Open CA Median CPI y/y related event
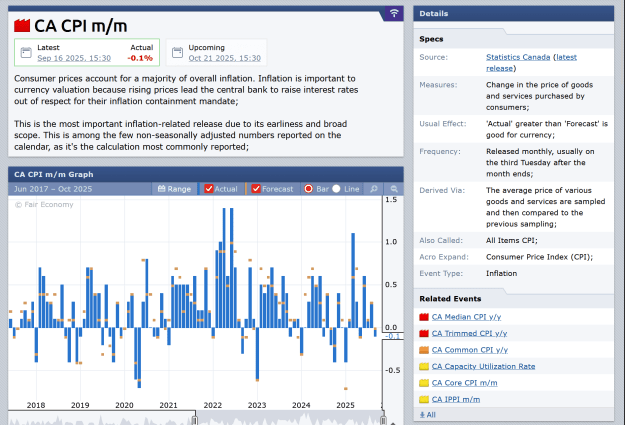Viewport: 625px width, 425px height. point(466,317)
